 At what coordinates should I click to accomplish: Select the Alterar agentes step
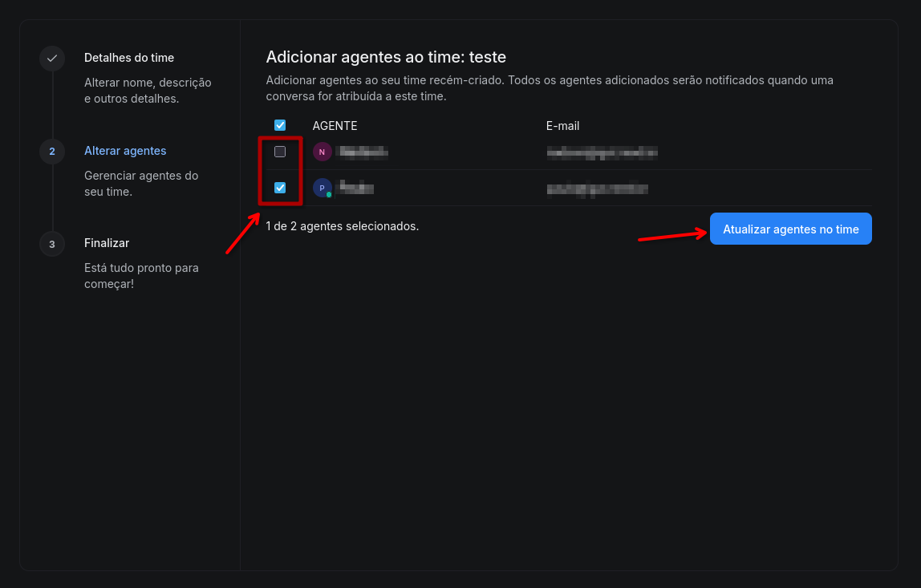(x=125, y=150)
